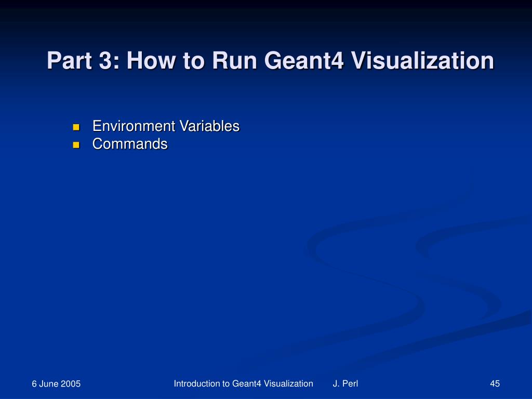Click the slide number 45
This screenshot has height=399, width=532.
[495, 384]
